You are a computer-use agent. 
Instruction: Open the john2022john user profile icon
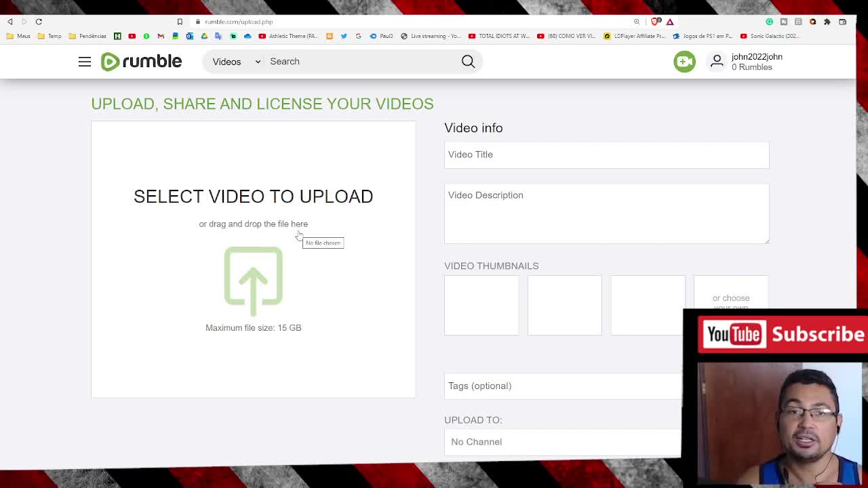(x=717, y=62)
